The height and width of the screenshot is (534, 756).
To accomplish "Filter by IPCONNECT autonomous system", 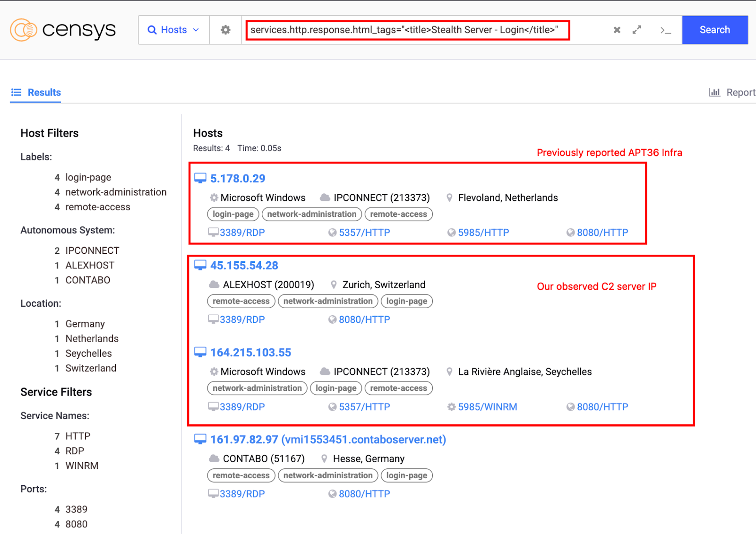I will coord(92,250).
